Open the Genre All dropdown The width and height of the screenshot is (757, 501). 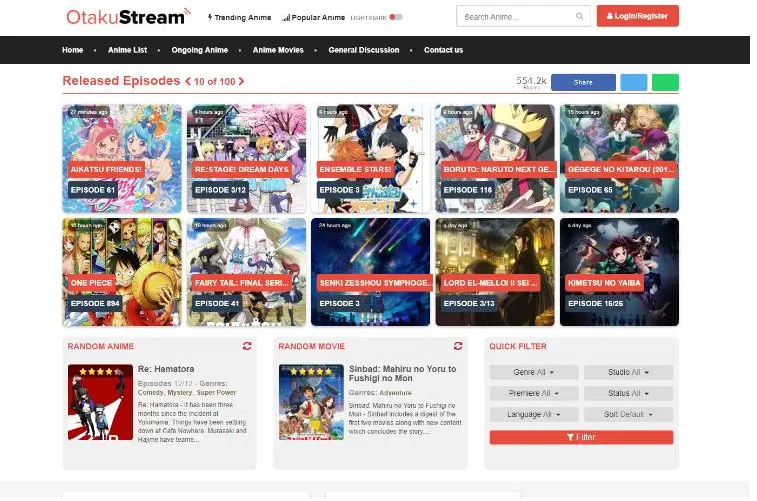(x=534, y=372)
